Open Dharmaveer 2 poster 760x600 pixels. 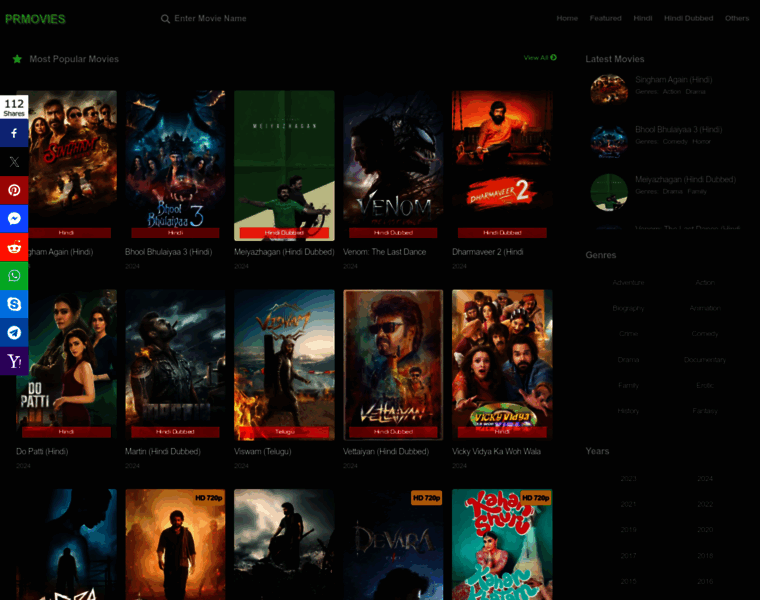502,165
